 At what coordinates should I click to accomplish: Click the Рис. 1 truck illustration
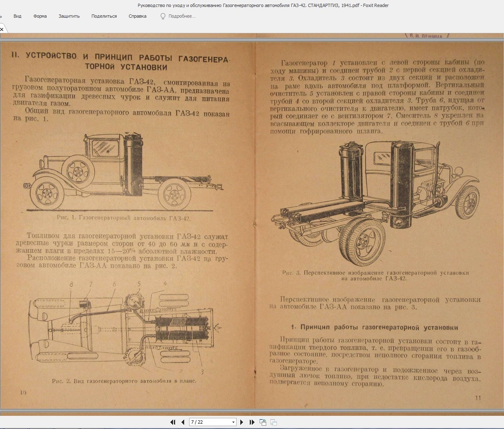(124, 171)
